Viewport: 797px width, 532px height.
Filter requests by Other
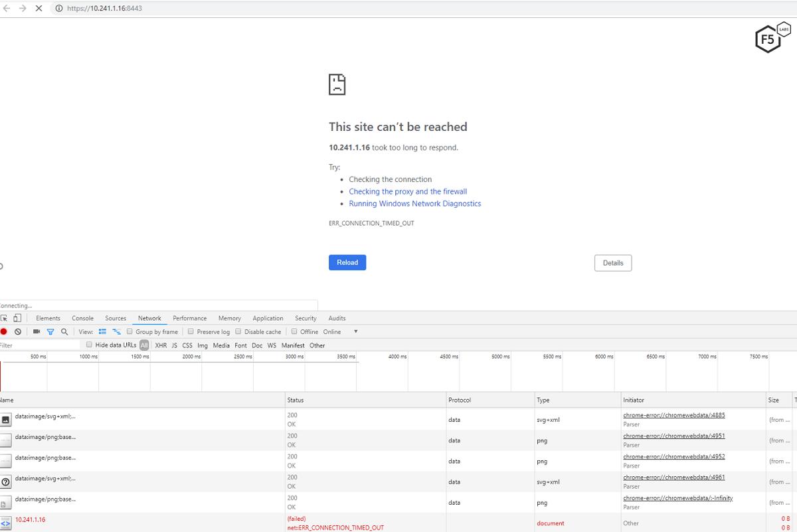point(317,345)
